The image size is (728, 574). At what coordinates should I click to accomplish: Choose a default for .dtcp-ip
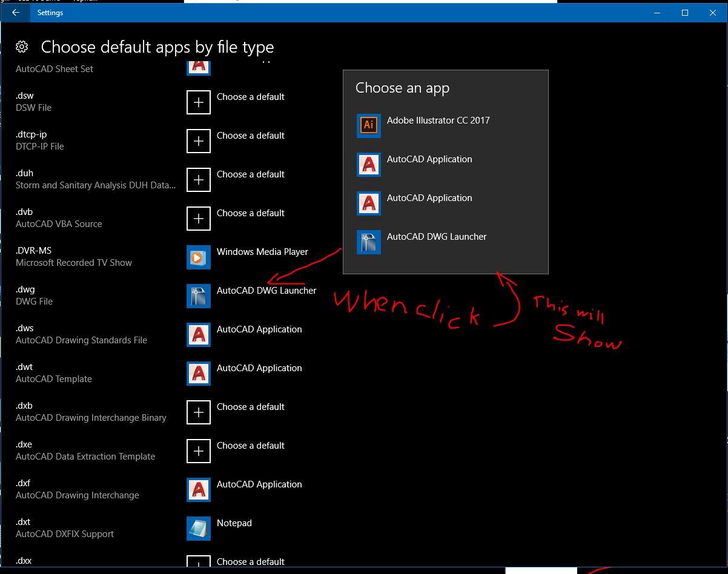pyautogui.click(x=251, y=136)
